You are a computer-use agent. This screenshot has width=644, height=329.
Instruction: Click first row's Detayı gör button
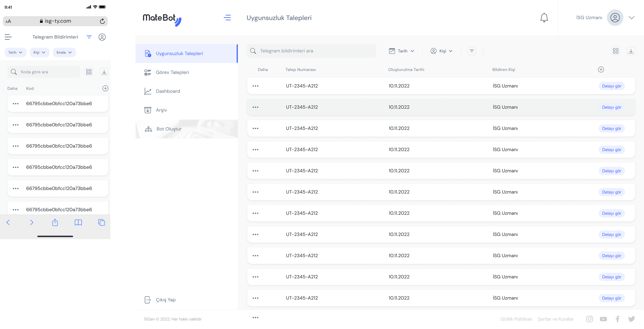(611, 86)
